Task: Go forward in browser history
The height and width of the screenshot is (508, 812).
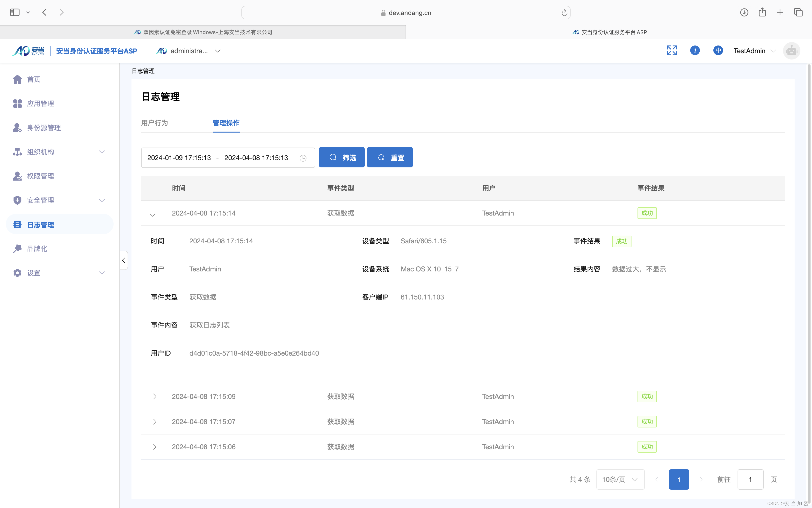Action: click(61, 12)
